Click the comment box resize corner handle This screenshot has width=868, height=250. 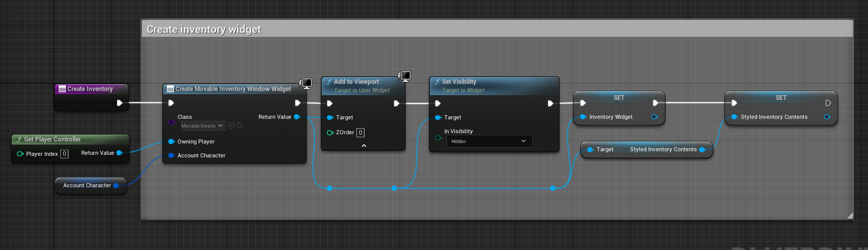[850, 216]
